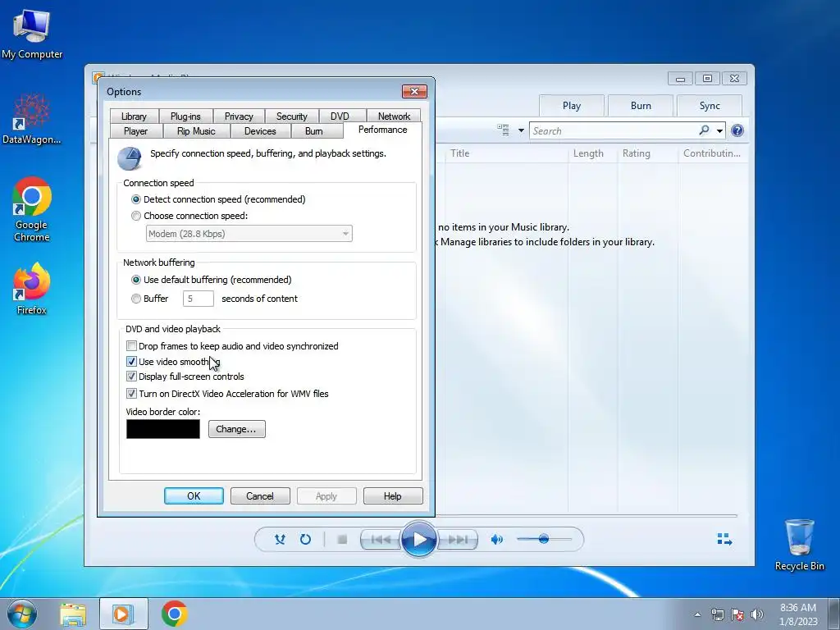Open Media Player help icon
840x630 pixels.
pos(737,130)
